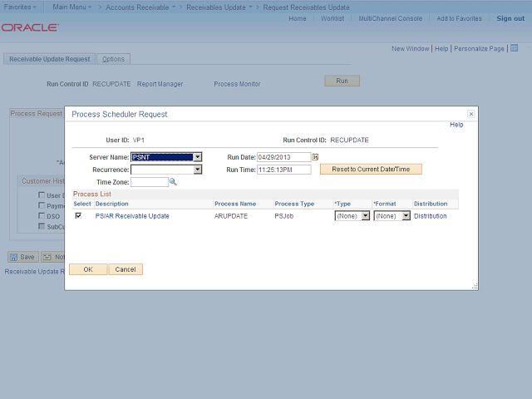Open the Home link
Viewport: 532px width, 399px height.
298,18
